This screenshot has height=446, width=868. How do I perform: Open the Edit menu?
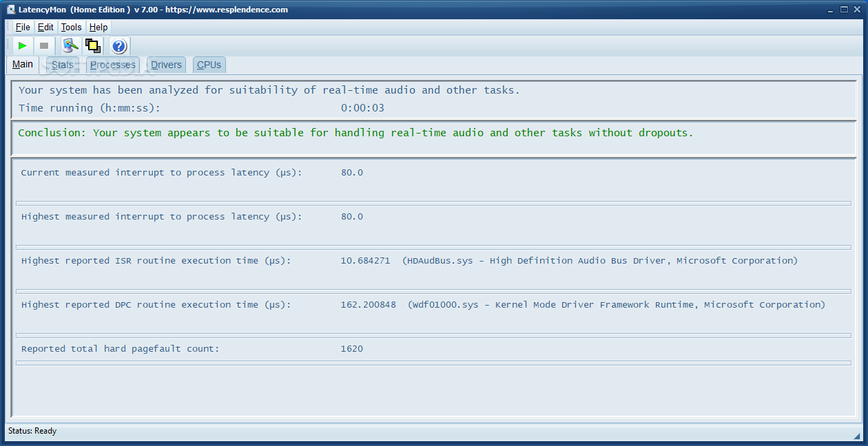[45, 27]
